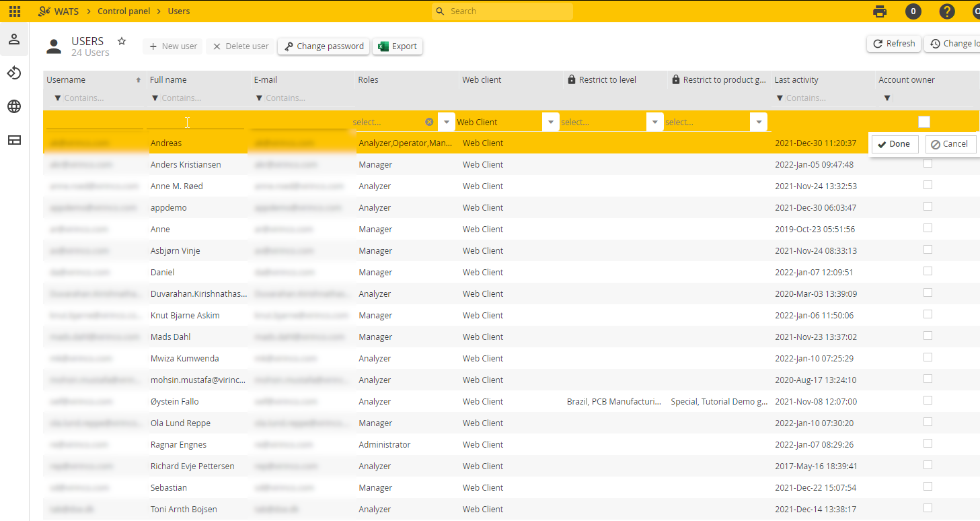Focus the top Search field

pos(502,11)
